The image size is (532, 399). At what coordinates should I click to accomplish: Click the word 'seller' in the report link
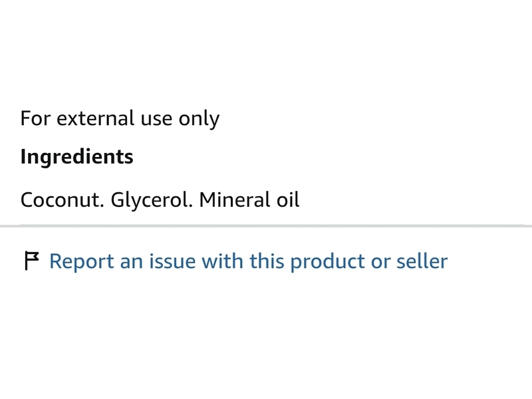pos(422,261)
